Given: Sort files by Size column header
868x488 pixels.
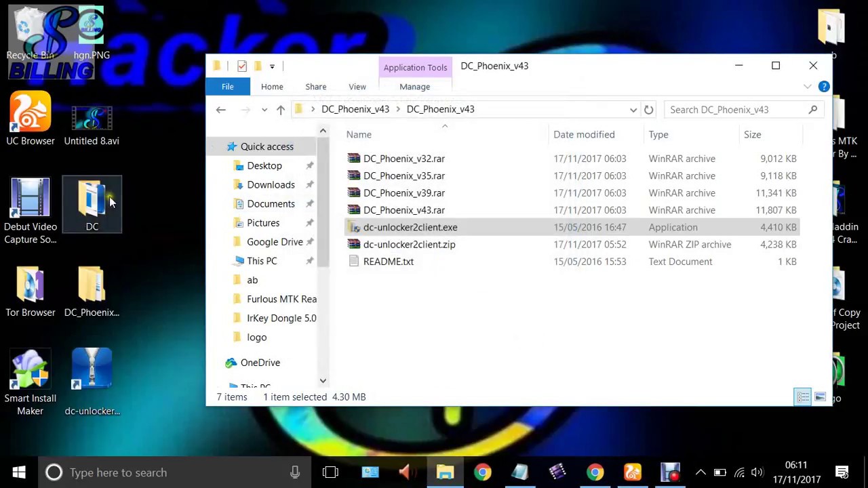Looking at the screenshot, I should point(770,134).
